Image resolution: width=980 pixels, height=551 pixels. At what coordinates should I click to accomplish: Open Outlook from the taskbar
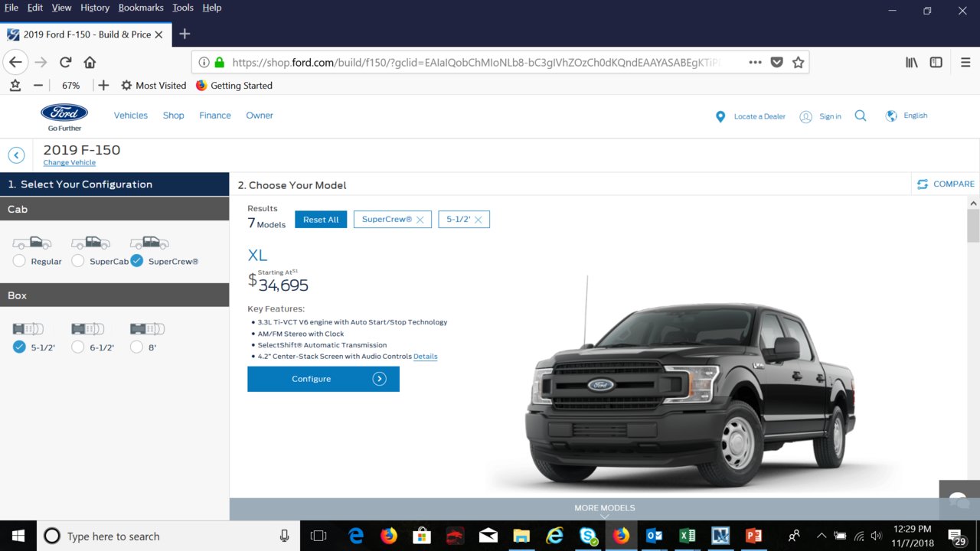click(x=654, y=536)
